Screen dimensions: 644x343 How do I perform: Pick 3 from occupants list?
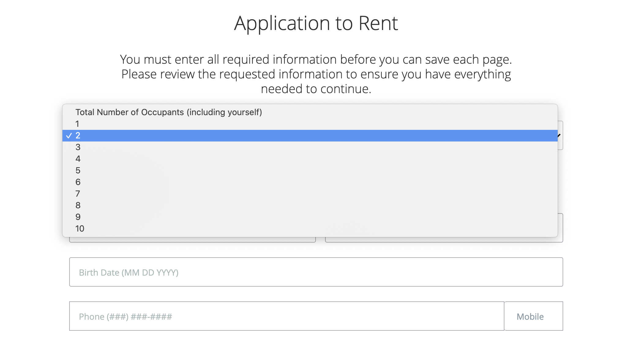click(78, 147)
